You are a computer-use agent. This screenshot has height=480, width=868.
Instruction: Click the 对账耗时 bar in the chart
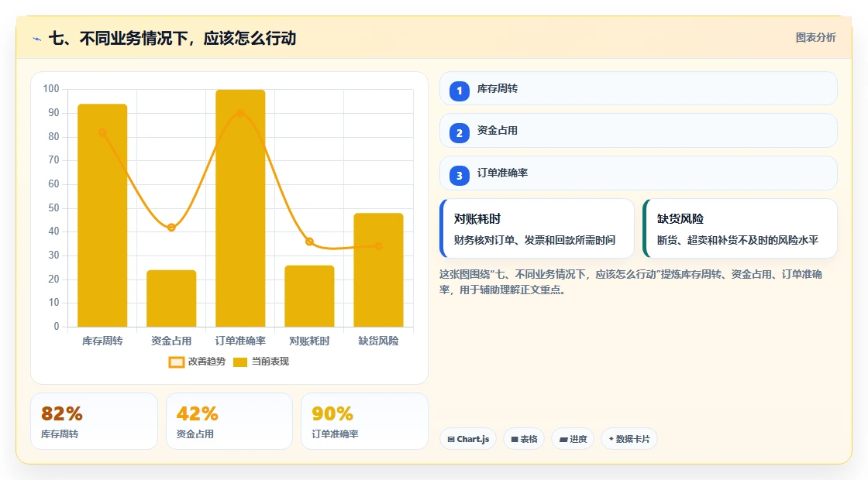coord(309,296)
